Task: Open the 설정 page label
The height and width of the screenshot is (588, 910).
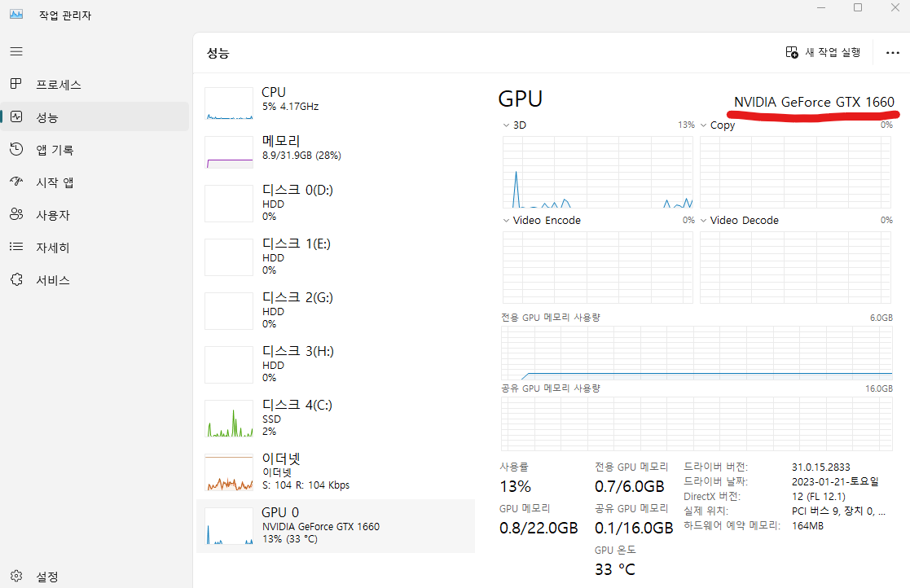Action: pyautogui.click(x=47, y=577)
